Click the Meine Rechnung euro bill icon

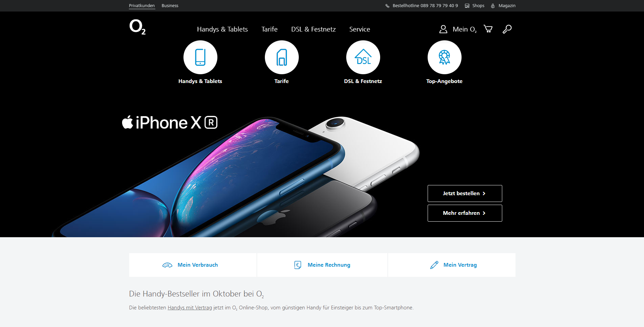[298, 265]
